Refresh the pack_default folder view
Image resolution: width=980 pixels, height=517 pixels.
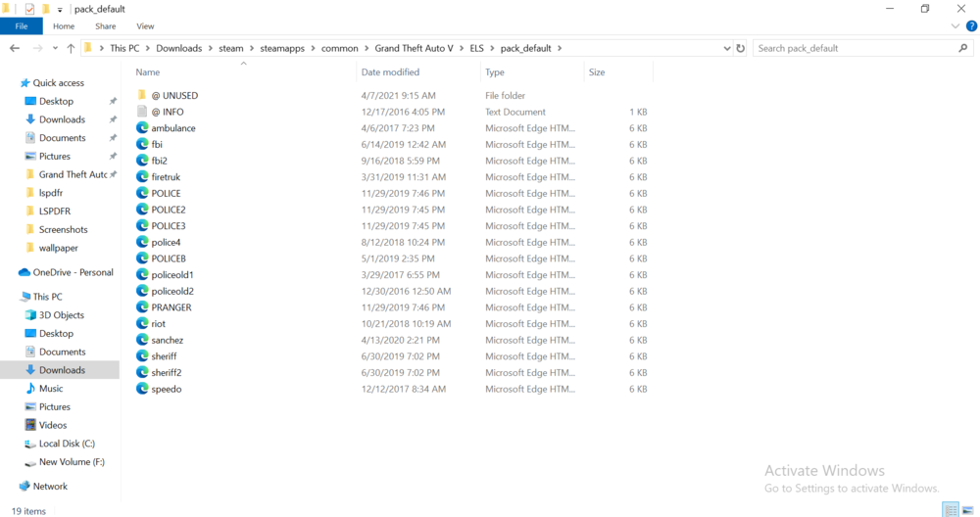coord(741,48)
